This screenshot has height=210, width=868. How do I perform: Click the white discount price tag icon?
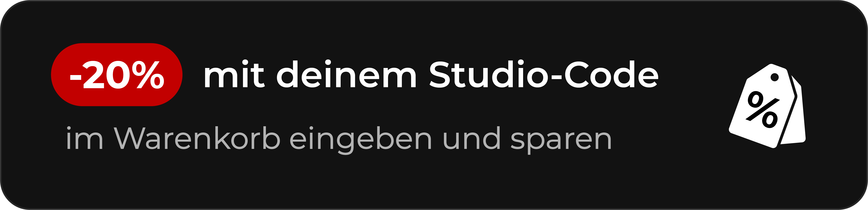(x=767, y=106)
